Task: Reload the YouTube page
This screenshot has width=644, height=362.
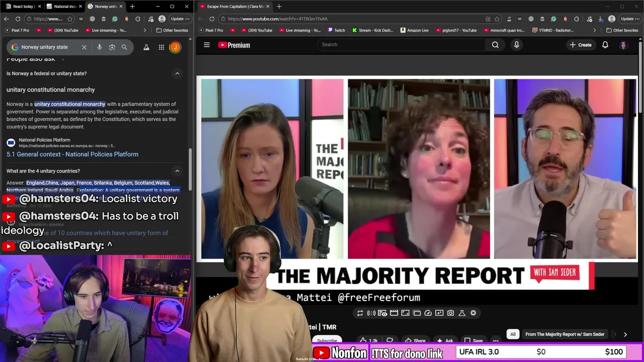Action: (x=212, y=19)
